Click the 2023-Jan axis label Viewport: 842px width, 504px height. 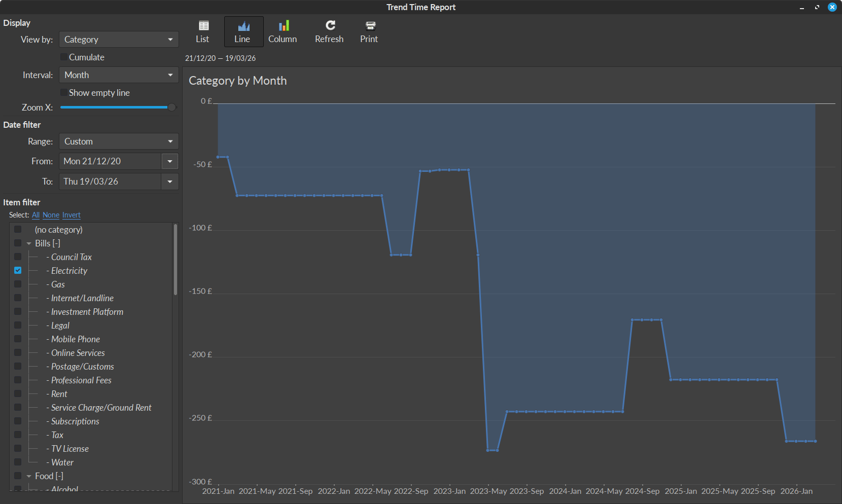click(x=449, y=491)
